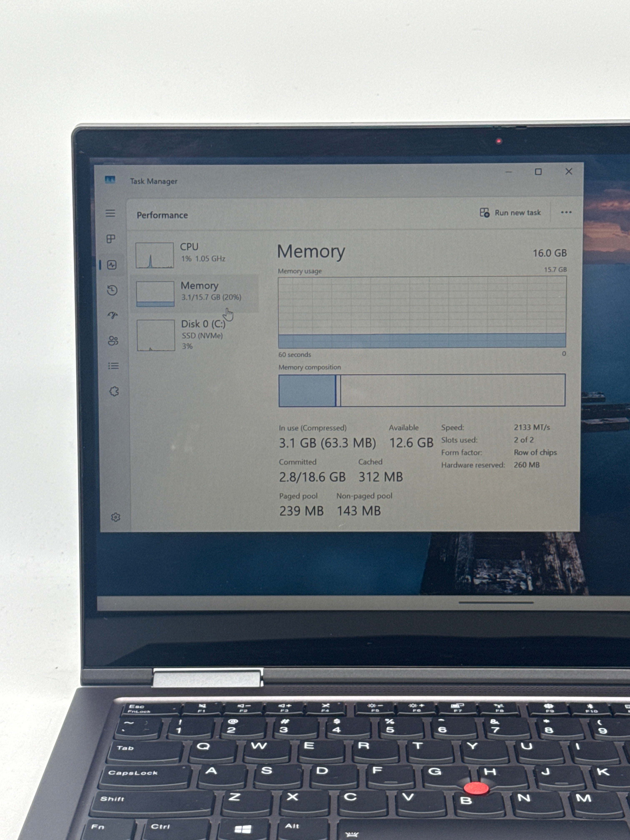
Task: Click the Speed value 2133 MT/s
Action: [532, 427]
